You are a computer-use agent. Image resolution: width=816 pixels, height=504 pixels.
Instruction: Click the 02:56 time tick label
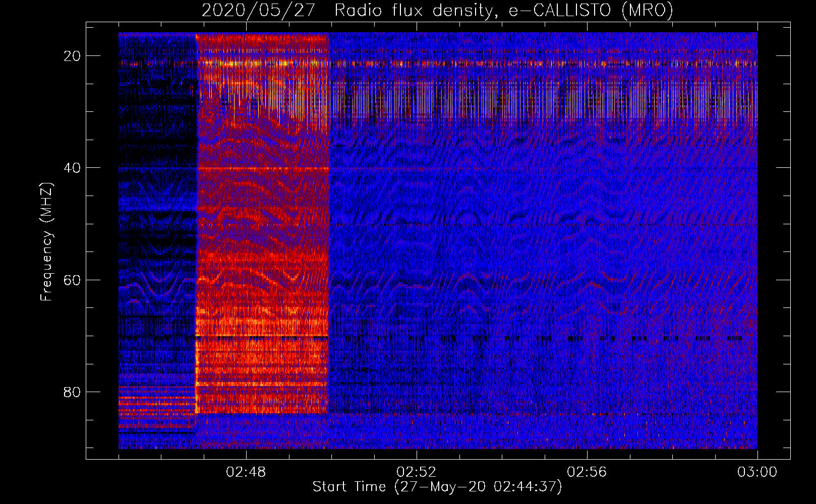pyautogui.click(x=587, y=472)
